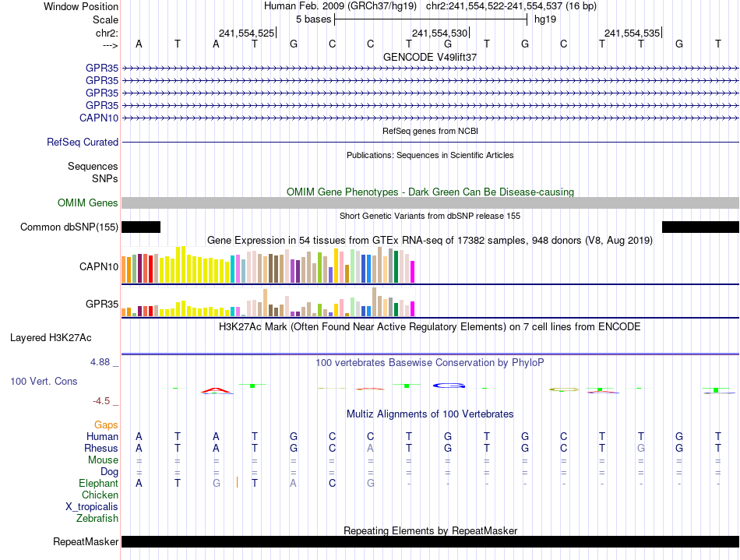Open the RefSeq Curated track label
Screen dimensions: 740x560
coord(83,142)
